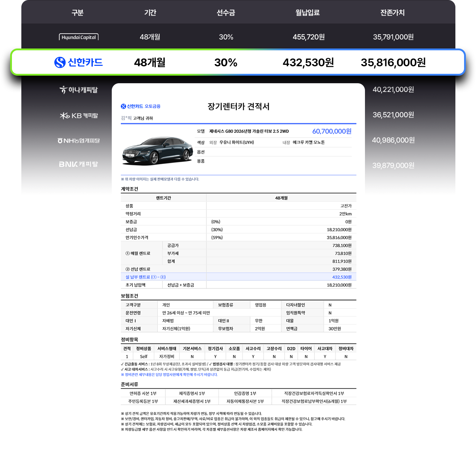Select the NH농협캐피탈 logo

click(x=78, y=140)
